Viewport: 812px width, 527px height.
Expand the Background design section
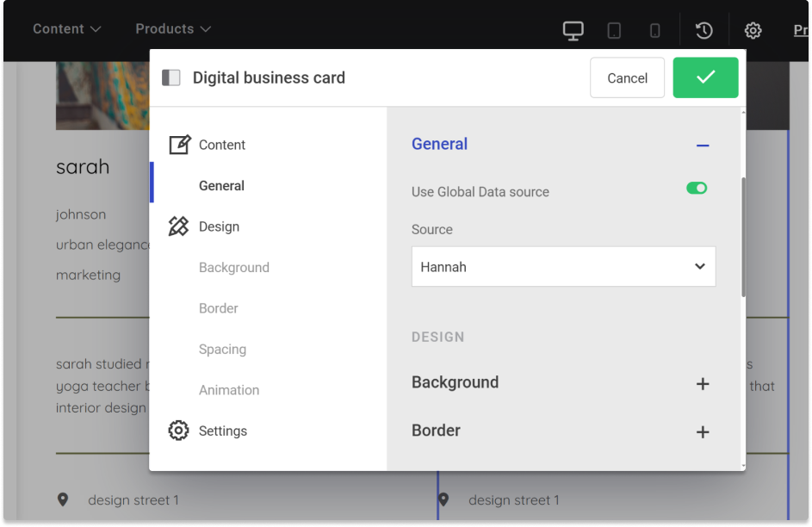[703, 384]
